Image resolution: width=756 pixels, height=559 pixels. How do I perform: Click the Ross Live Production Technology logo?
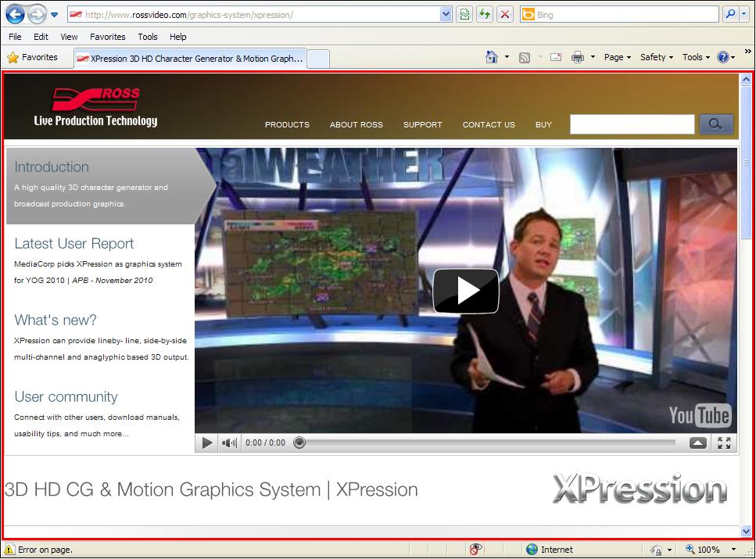95,107
